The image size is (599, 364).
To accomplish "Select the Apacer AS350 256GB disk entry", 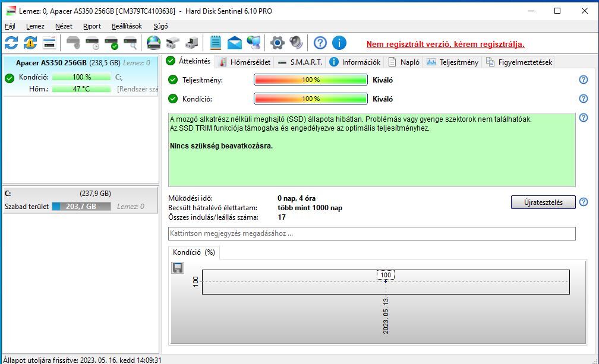I will 80,75.
